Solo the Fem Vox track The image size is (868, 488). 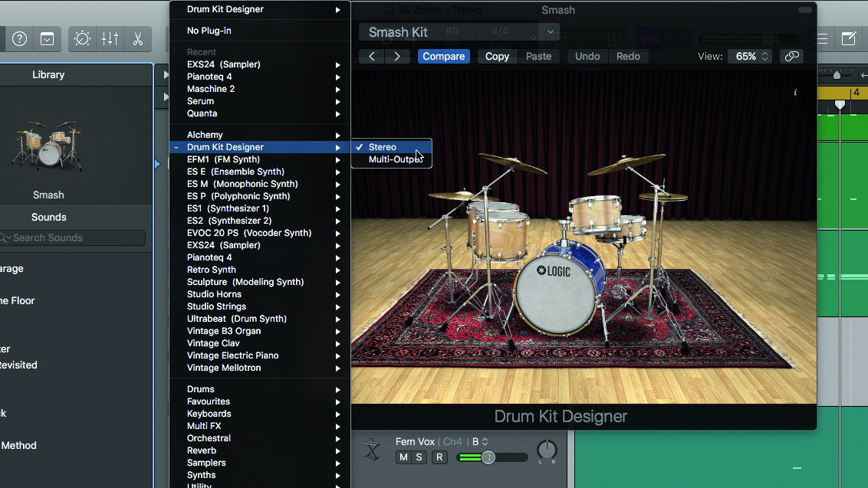pos(419,457)
